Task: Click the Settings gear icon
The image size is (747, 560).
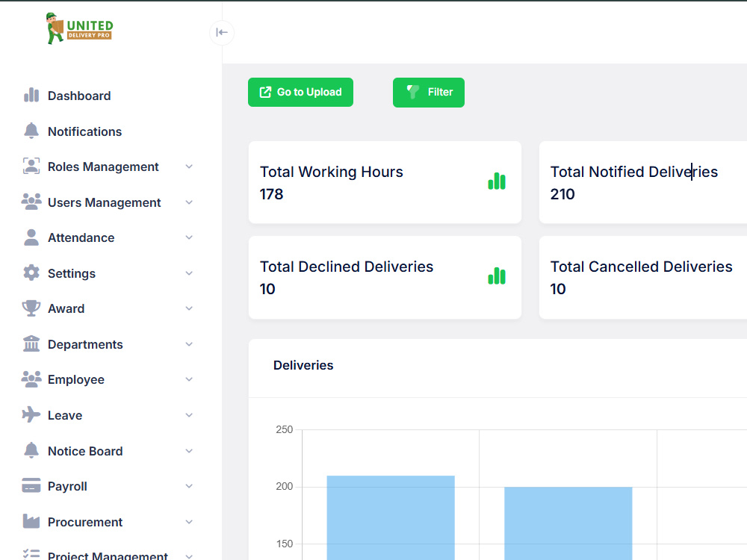Action: [31, 273]
